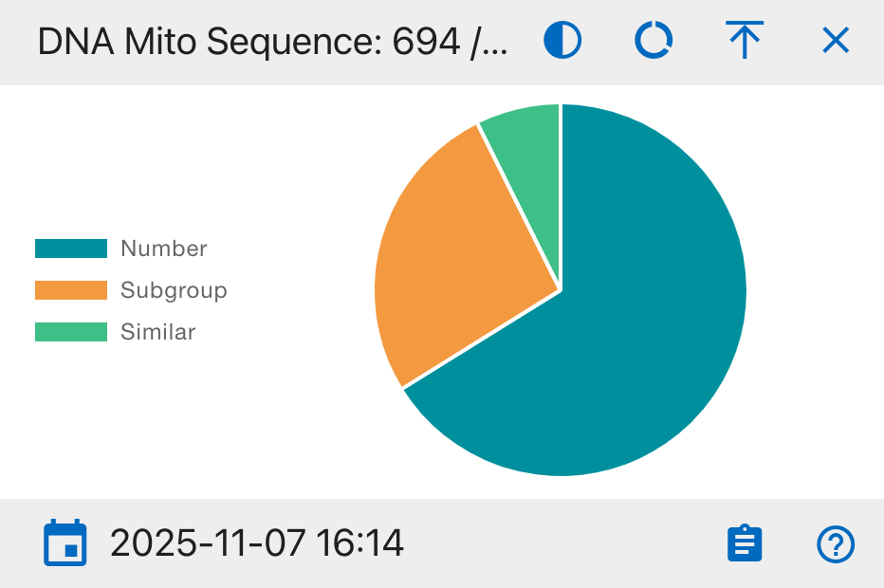Viewport: 884px width, 588px height.
Task: Toggle the Subgroup legend swatch
Action: 71,290
